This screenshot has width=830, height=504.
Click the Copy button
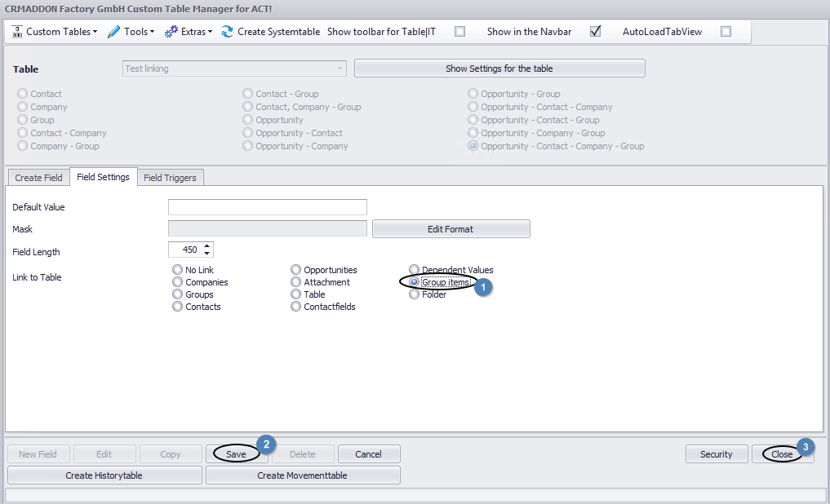[171, 453]
